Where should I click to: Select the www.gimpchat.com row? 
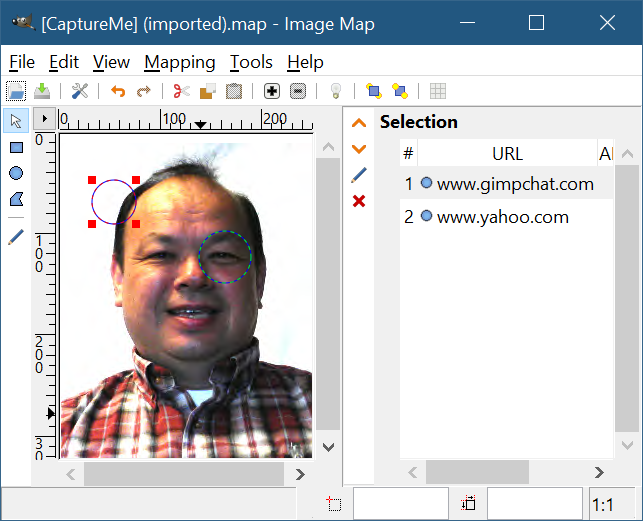click(x=506, y=184)
